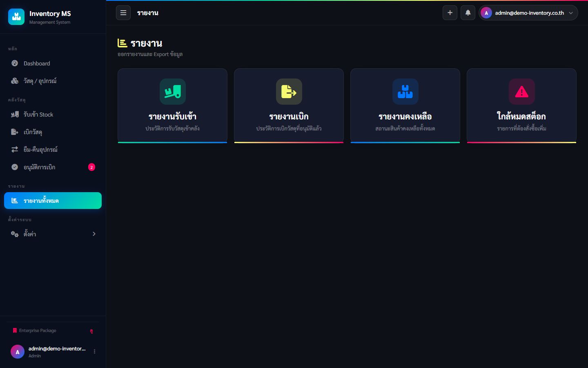Open ใกล้หมดสต็อก report card title
This screenshot has width=588, height=368.
coord(521,117)
